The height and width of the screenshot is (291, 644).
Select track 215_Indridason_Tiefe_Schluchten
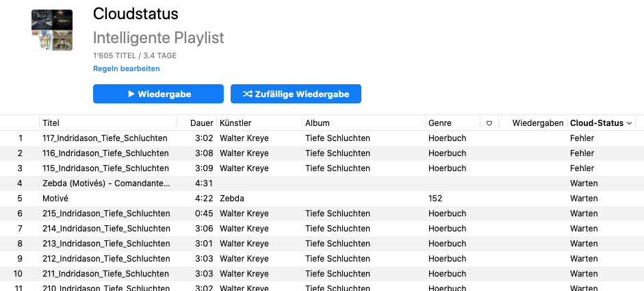point(105,214)
